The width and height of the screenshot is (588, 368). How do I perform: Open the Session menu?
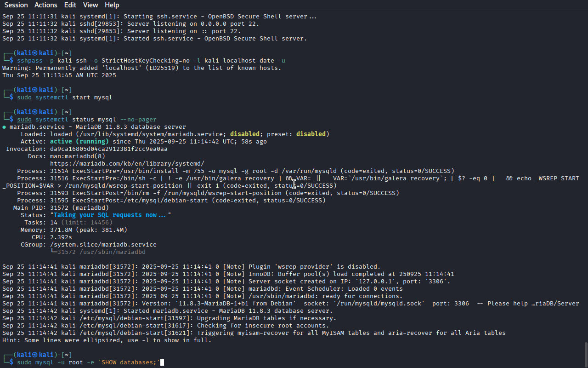click(16, 5)
